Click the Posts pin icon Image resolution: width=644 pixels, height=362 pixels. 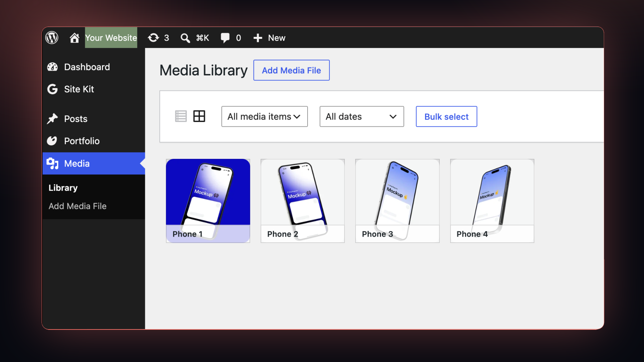(52, 119)
